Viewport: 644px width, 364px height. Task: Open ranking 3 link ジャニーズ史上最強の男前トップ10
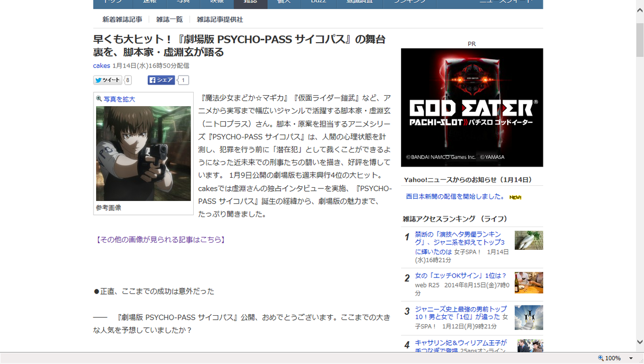461,313
